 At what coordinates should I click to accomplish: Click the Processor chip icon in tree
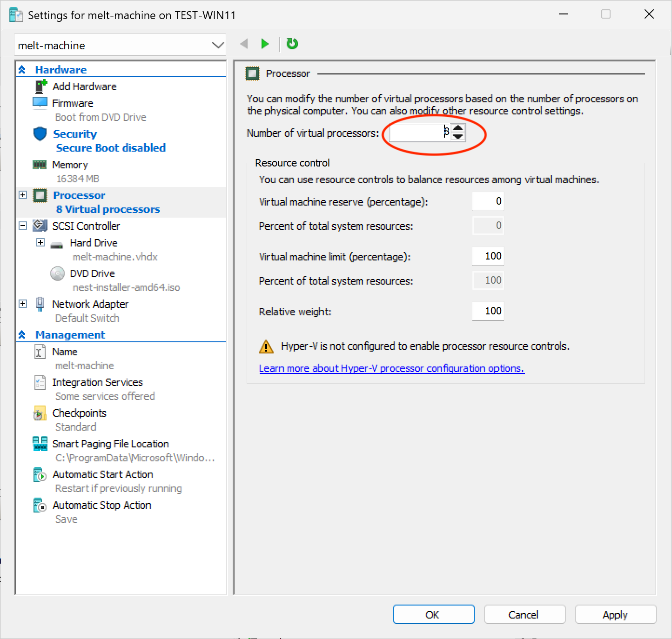coord(40,195)
